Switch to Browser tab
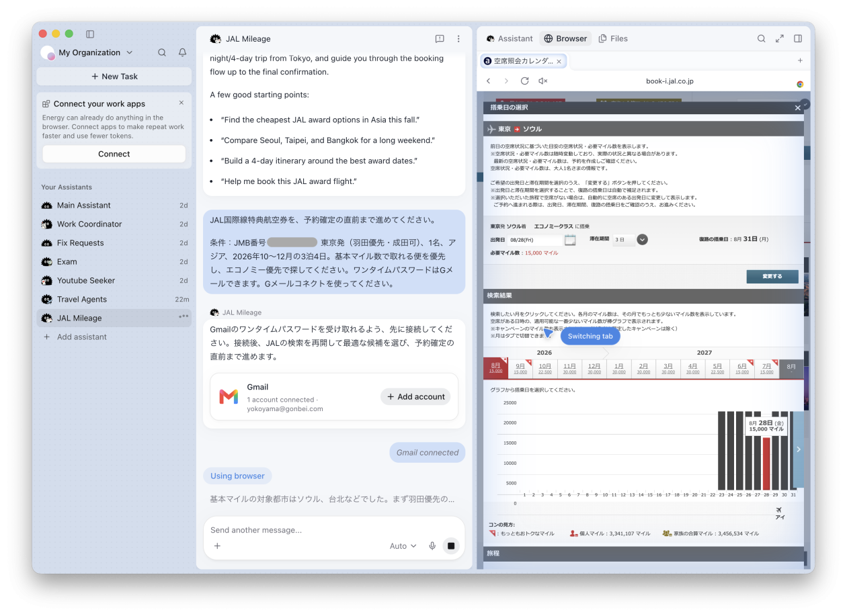847x616 pixels. tap(565, 38)
